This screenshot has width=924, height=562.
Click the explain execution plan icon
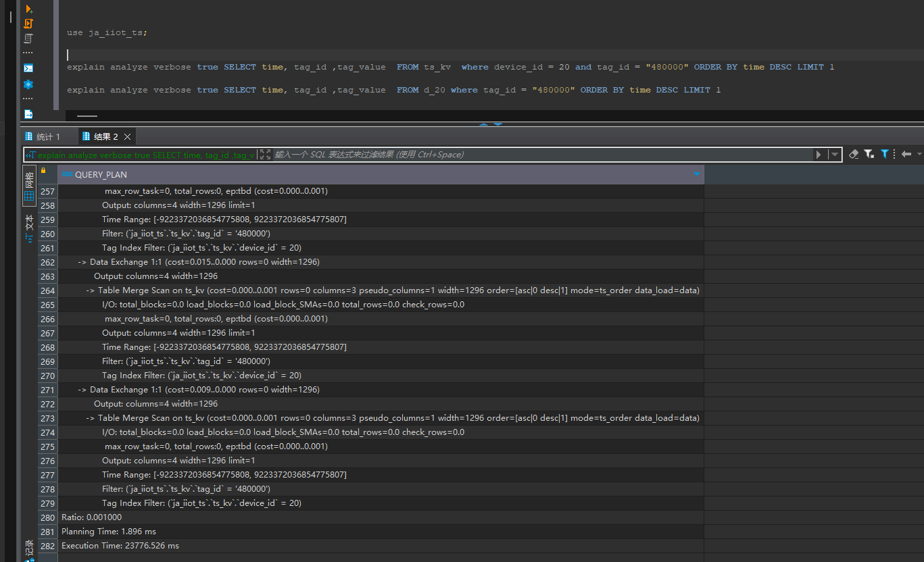[28, 39]
